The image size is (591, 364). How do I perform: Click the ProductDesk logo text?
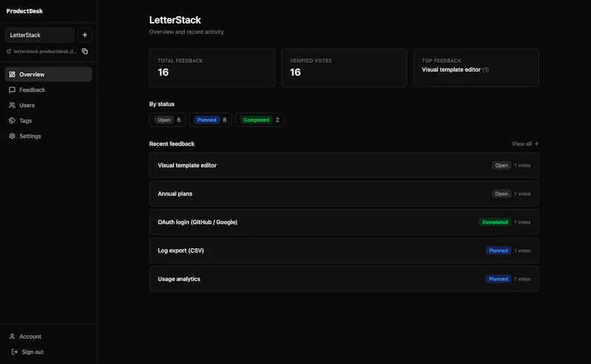click(x=24, y=11)
